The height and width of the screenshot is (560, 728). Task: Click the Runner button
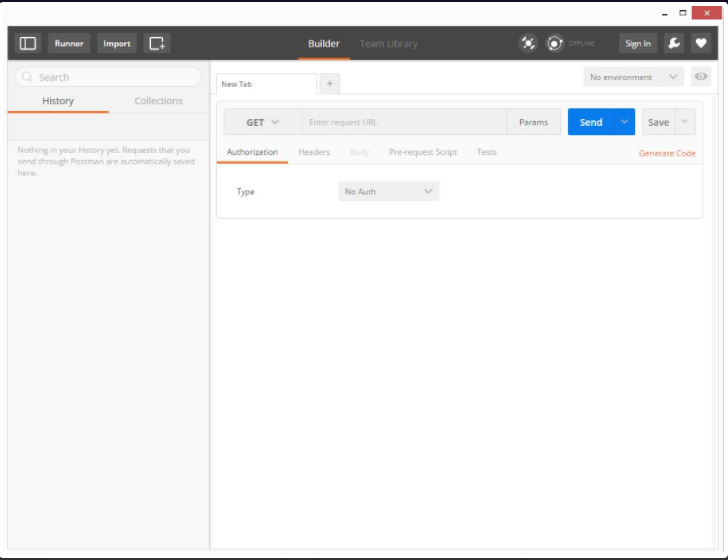coord(69,43)
